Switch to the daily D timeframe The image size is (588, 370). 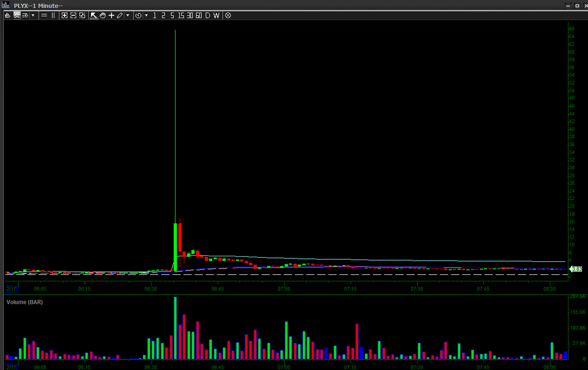coord(207,15)
